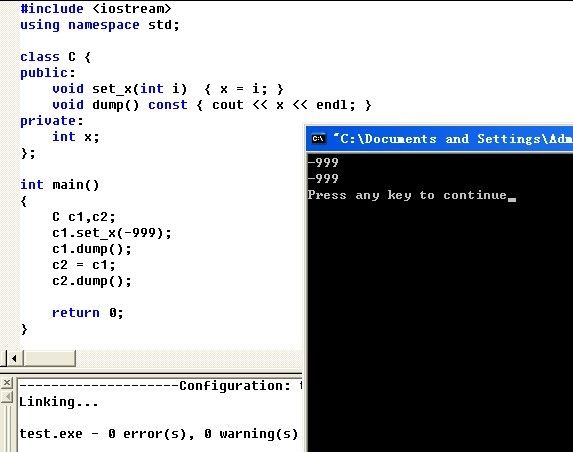Click the 'C c1,c2;' declaration line

(x=84, y=217)
